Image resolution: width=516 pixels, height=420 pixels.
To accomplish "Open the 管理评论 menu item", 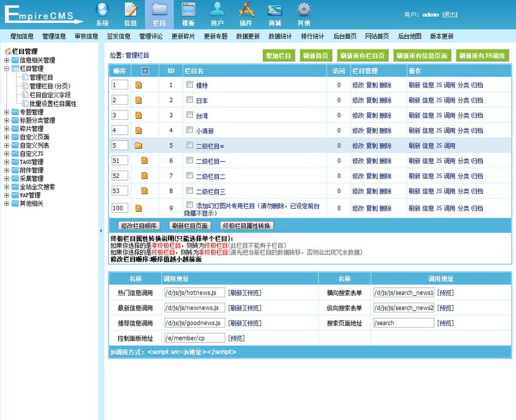I will [x=150, y=36].
